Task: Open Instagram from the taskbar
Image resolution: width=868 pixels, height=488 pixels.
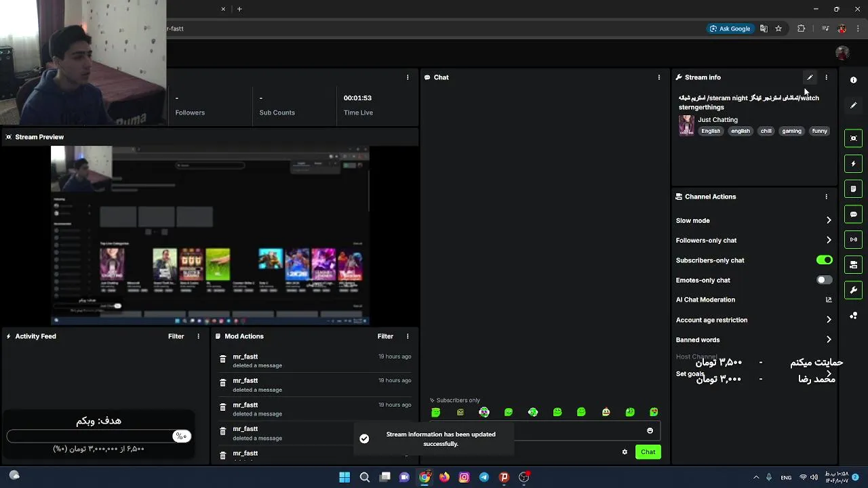Action: click(x=464, y=477)
